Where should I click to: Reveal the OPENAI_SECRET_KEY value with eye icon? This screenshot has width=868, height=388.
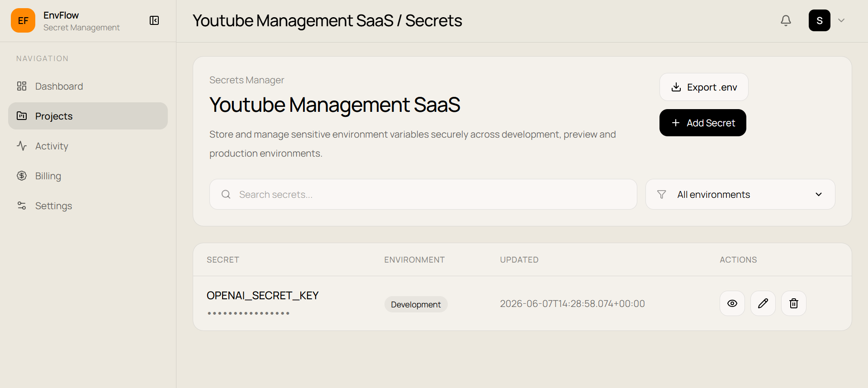pyautogui.click(x=732, y=303)
